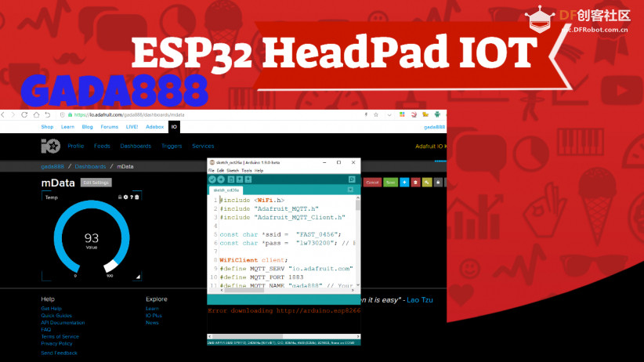Image resolution: width=644 pixels, height=362 pixels.
Task: Click the Temp block resize corner handle
Action: (138, 277)
